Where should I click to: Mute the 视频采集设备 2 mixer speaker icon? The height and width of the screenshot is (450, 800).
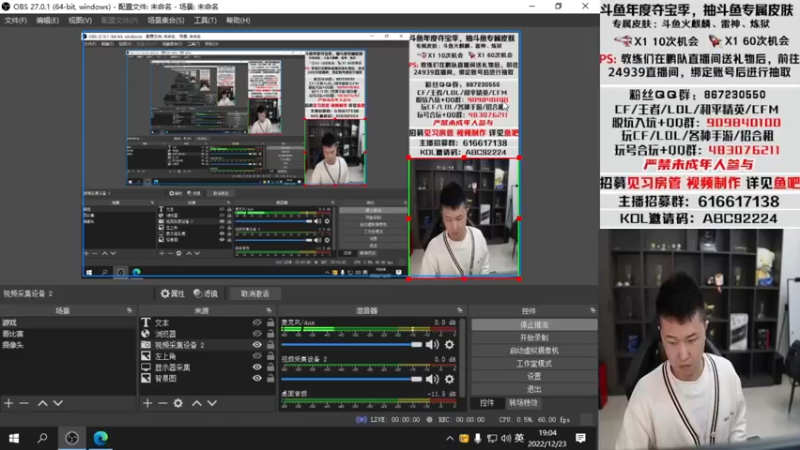[432, 379]
